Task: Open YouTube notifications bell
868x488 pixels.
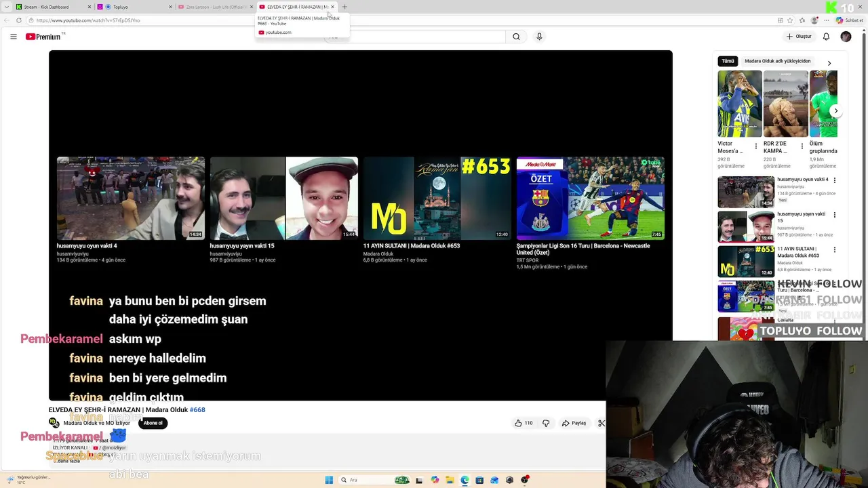Action: click(x=826, y=37)
